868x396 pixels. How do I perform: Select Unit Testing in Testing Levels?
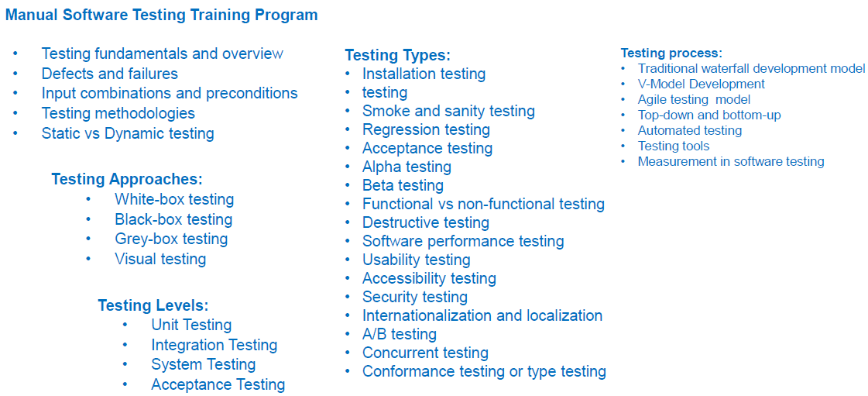[191, 325]
